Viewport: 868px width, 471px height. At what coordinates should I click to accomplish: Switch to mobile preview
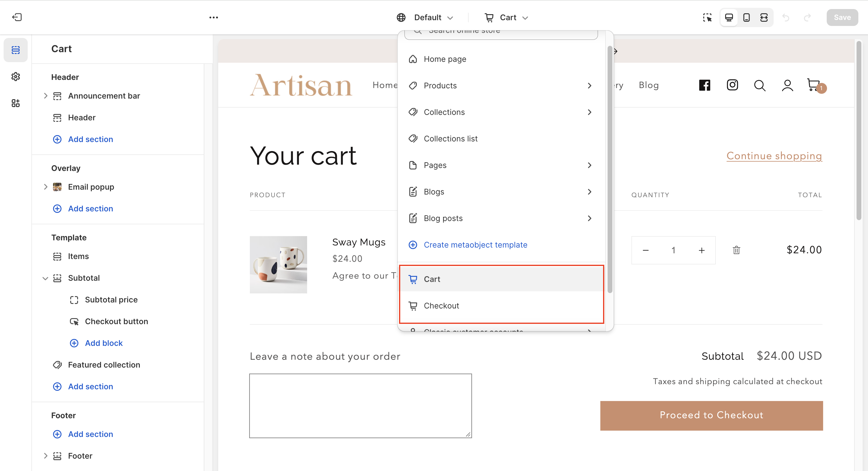click(746, 17)
